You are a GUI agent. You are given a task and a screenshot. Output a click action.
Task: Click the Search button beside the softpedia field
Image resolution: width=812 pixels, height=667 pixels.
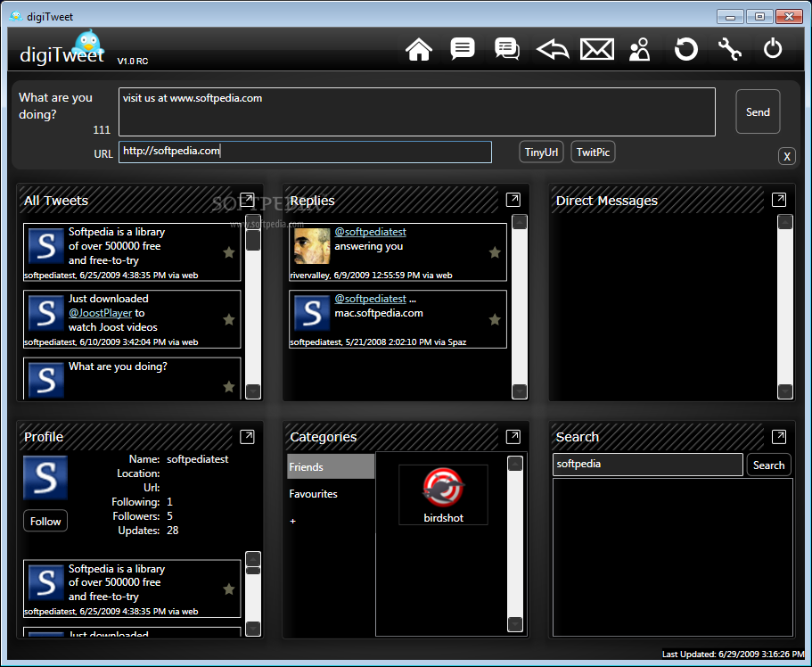tap(768, 465)
